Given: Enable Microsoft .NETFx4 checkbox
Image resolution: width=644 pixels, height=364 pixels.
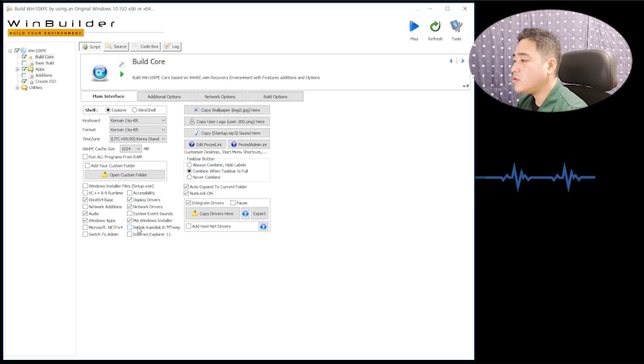Looking at the screenshot, I should point(86,227).
